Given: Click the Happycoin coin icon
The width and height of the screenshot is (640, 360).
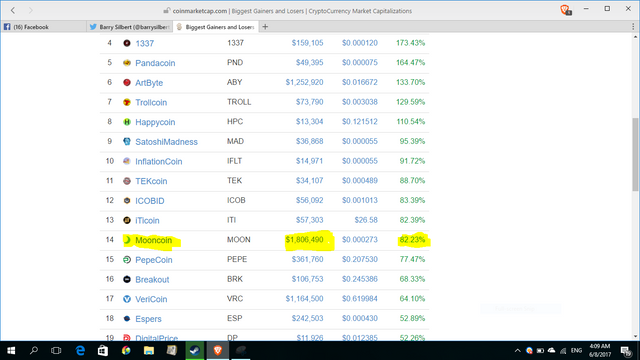Looking at the screenshot, I should (127, 122).
